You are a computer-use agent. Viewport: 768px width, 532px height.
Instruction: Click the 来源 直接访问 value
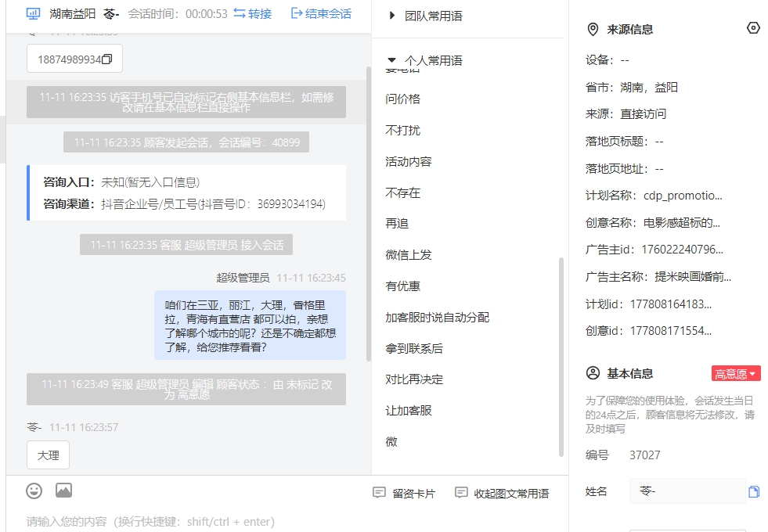[643, 114]
